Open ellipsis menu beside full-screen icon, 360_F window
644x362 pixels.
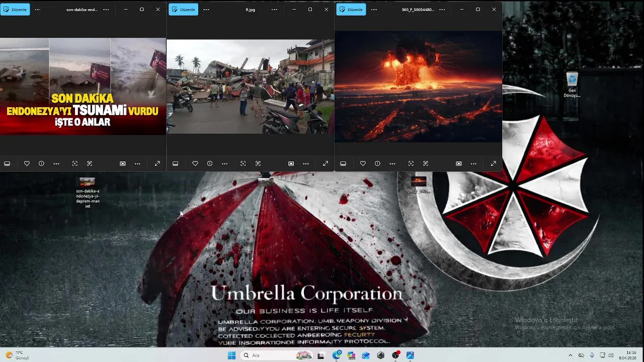(473, 163)
